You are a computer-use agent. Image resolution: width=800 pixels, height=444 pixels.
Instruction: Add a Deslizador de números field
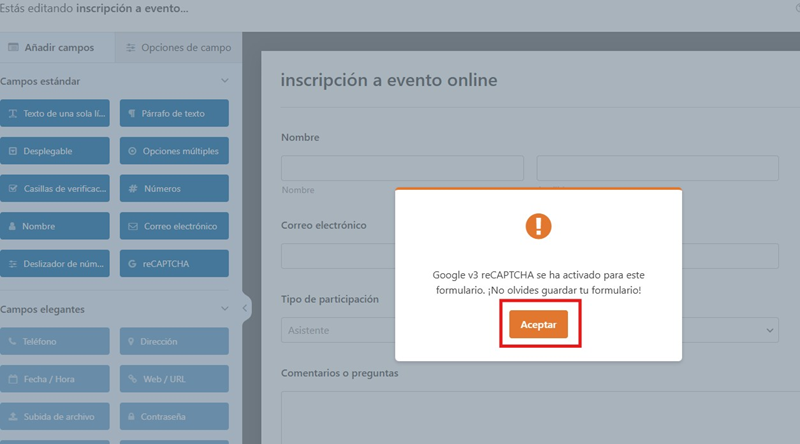tap(55, 263)
